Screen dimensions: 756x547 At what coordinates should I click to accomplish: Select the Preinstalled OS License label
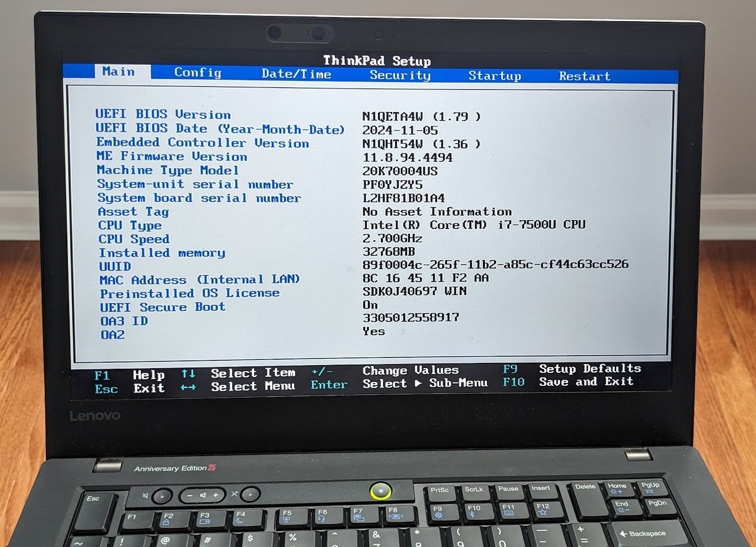(x=190, y=293)
